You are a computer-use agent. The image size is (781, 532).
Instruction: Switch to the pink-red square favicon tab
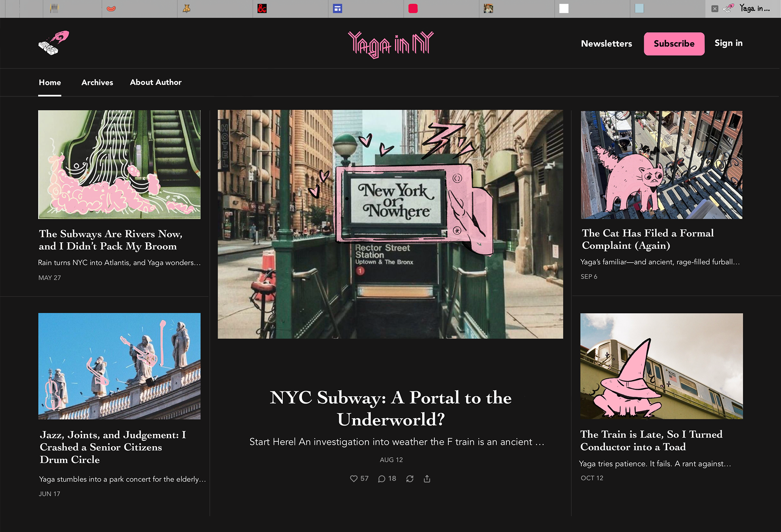pos(413,9)
